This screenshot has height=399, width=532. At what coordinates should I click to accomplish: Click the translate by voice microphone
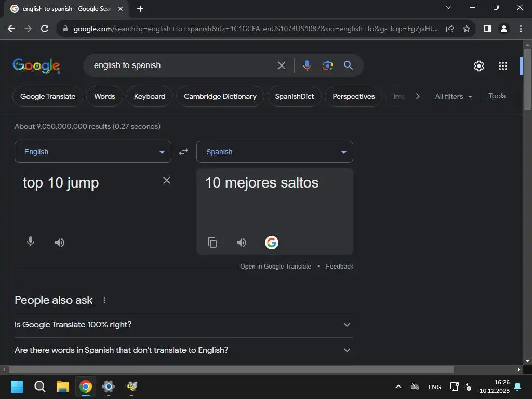click(x=31, y=242)
